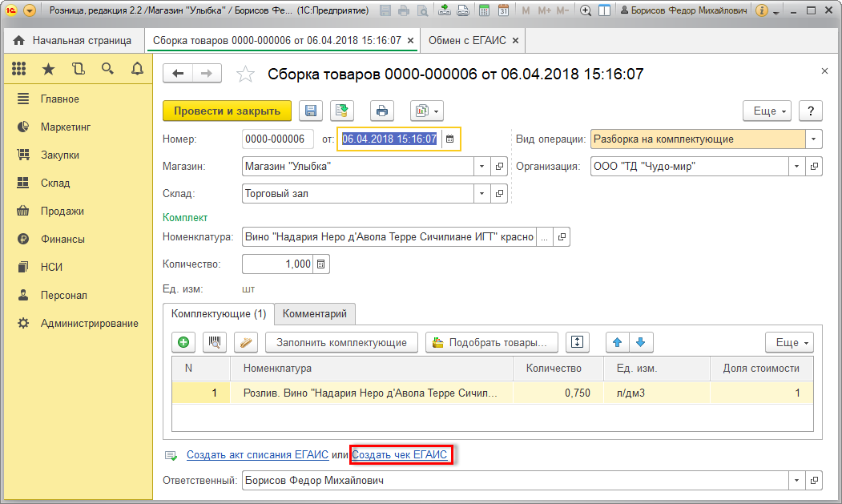The image size is (842, 504).
Task: Open the sections menu grid icon
Action: (x=18, y=69)
